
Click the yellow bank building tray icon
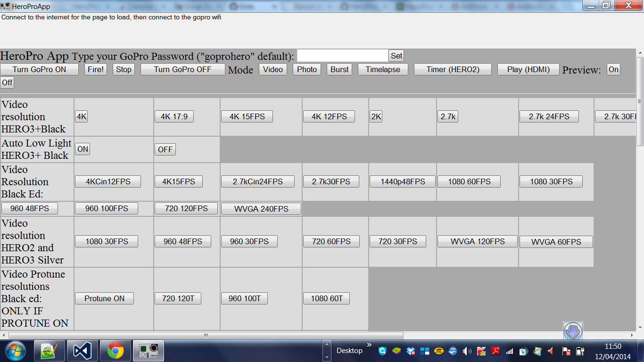click(x=439, y=351)
